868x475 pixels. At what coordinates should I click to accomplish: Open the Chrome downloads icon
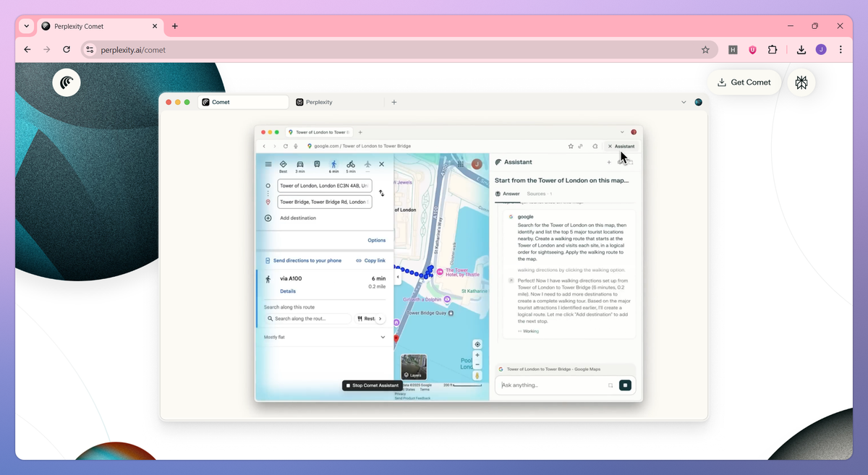801,50
